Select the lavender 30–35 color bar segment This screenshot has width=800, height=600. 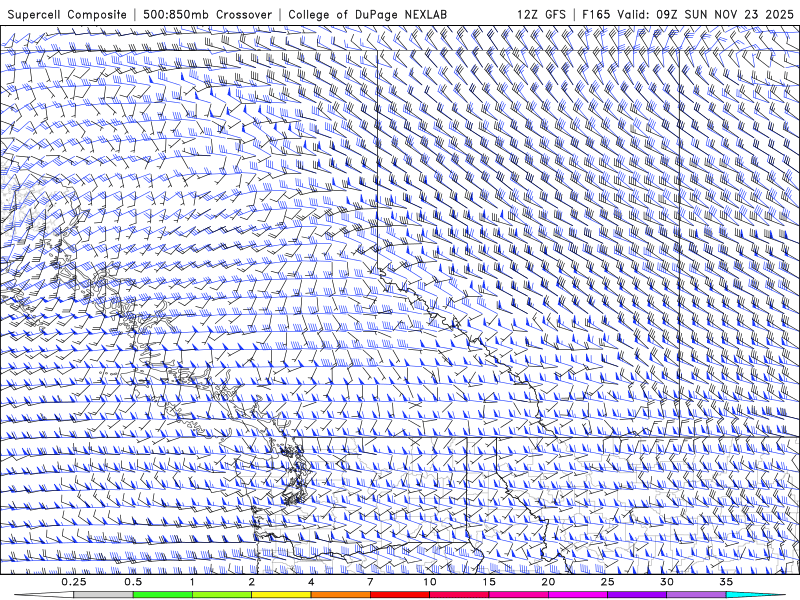click(696, 595)
